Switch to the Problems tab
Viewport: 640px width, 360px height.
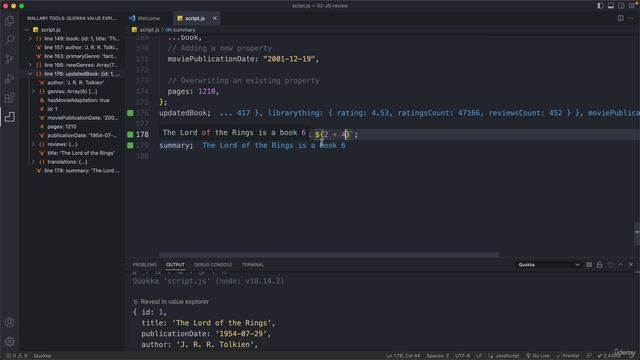click(144, 265)
